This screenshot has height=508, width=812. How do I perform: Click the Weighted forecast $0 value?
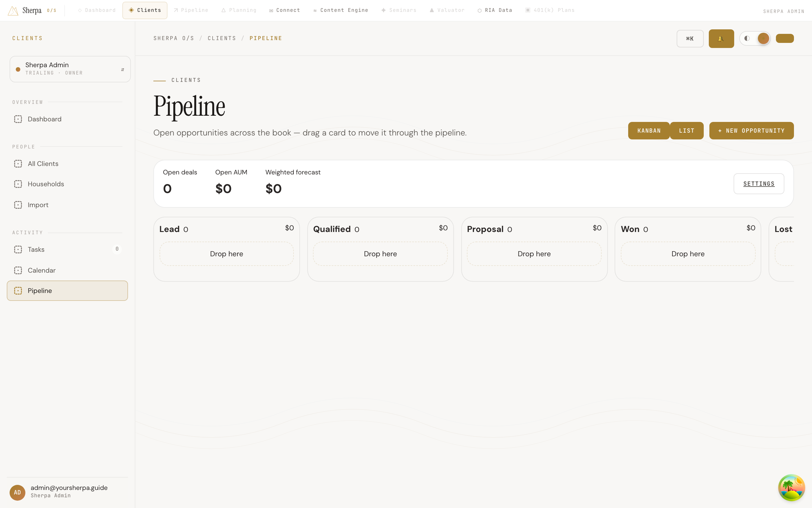click(x=273, y=189)
